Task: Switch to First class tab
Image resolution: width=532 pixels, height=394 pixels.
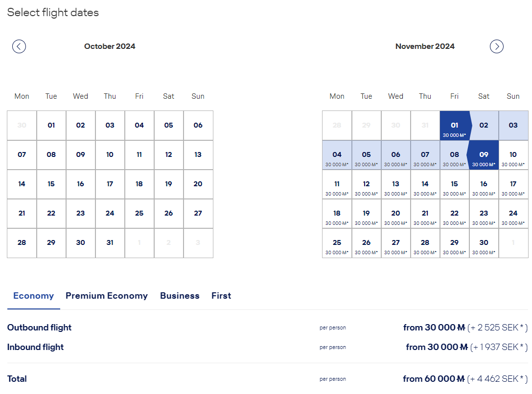Action: pyautogui.click(x=221, y=296)
